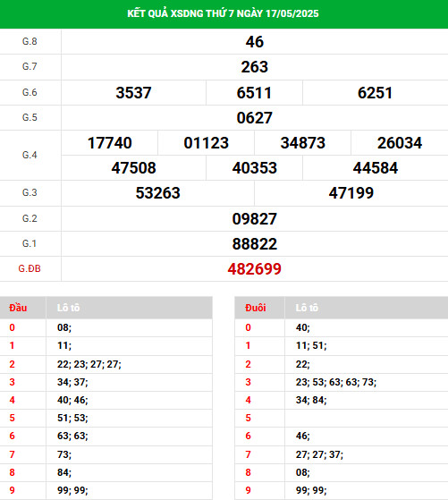Click the Đuôi column header
This screenshot has width=448, height=500.
click(256, 308)
